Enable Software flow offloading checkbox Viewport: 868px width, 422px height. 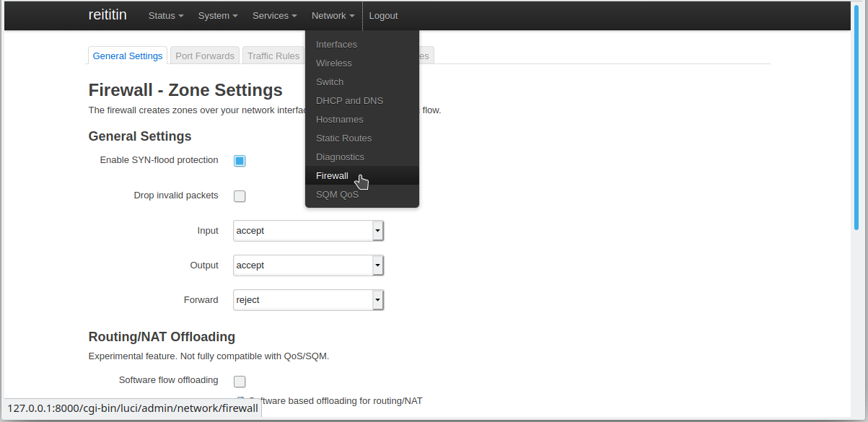point(240,382)
